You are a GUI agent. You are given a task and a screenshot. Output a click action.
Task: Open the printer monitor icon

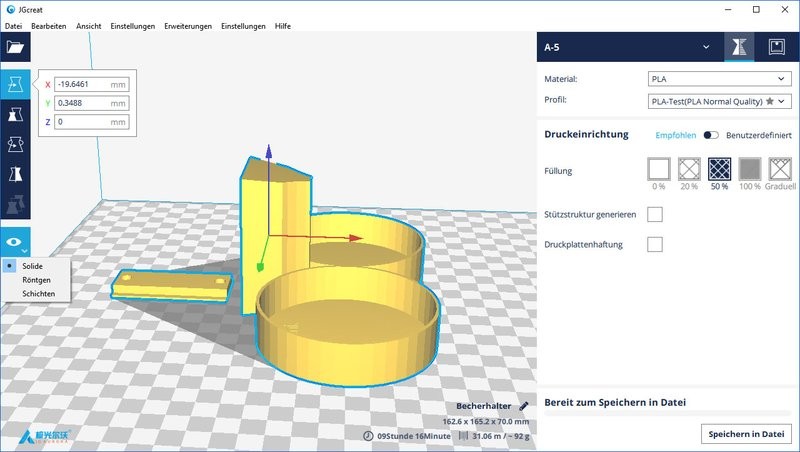(775, 47)
